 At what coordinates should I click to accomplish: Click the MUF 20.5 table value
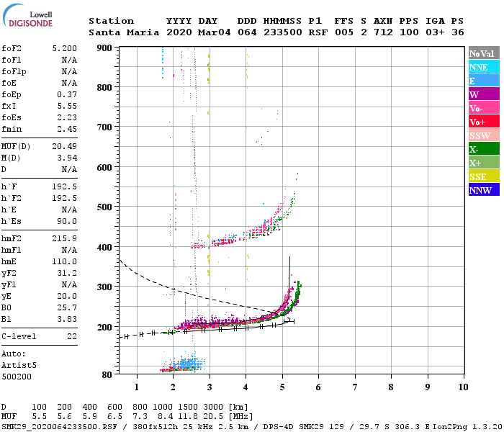[x=213, y=417]
